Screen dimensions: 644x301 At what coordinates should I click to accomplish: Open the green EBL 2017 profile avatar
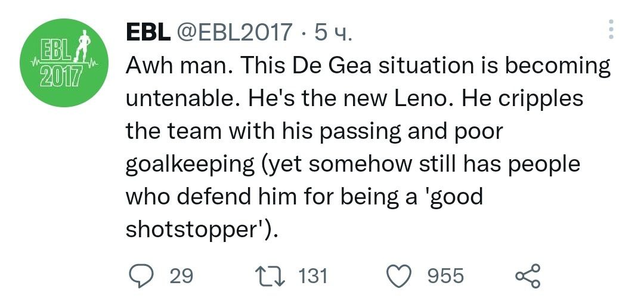coord(64,63)
